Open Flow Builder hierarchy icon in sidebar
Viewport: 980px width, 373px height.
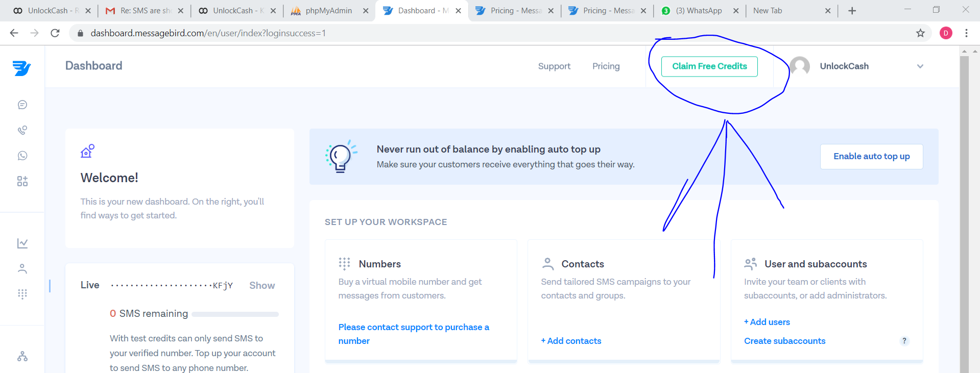[22, 356]
